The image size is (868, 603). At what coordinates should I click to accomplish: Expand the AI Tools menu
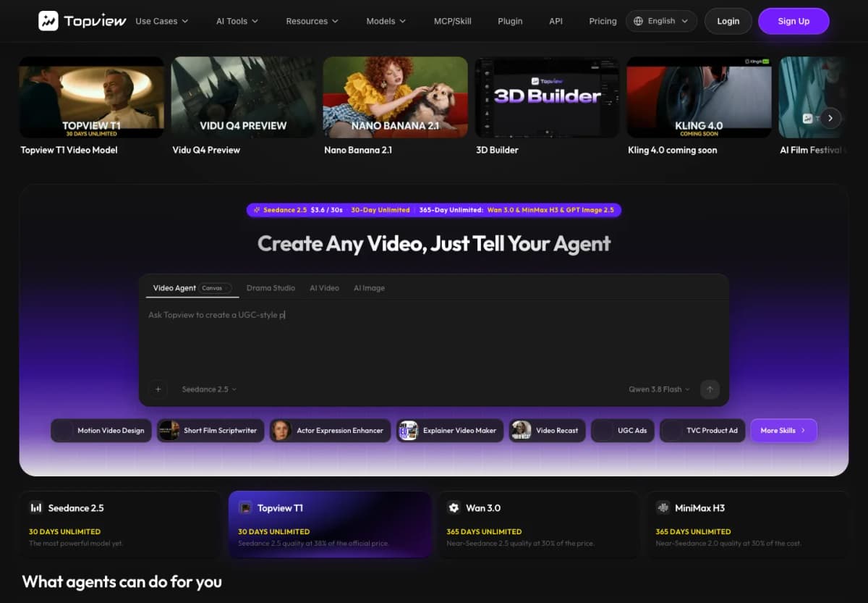click(x=237, y=21)
